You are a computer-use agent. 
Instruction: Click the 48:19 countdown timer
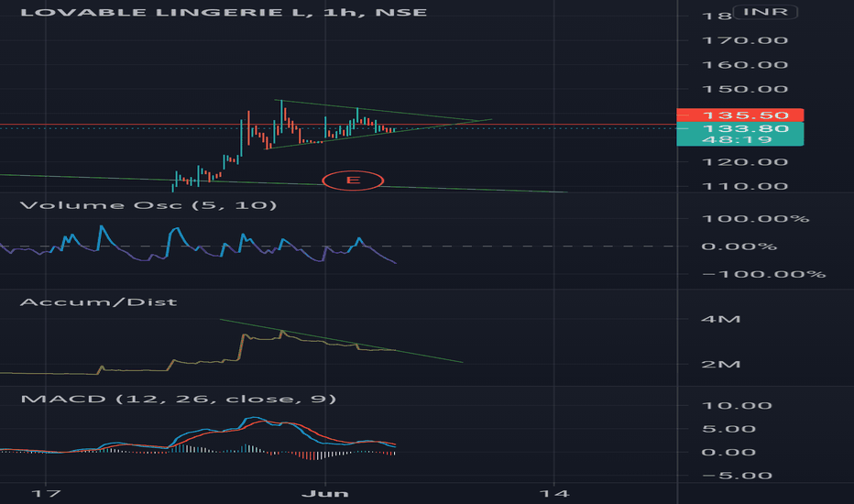[737, 139]
